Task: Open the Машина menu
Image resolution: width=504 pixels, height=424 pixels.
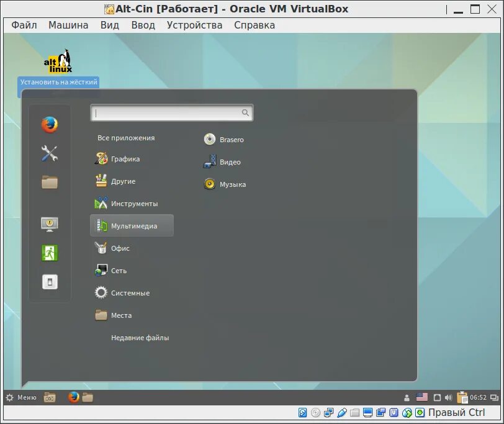Action: coord(68,25)
